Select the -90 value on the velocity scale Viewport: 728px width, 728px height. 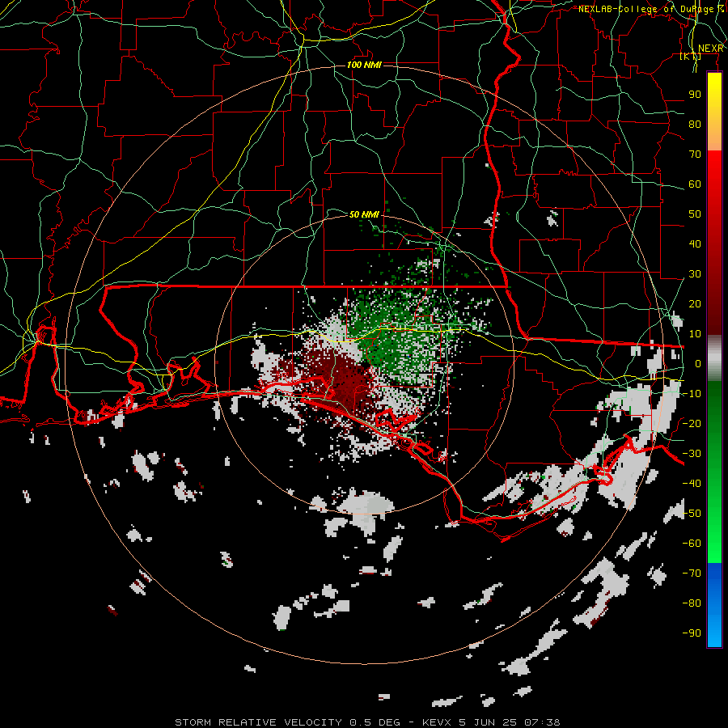692,633
